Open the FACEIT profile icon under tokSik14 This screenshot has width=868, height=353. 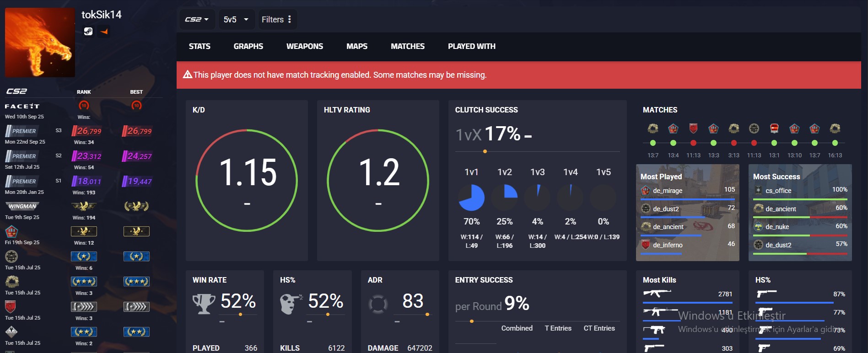(x=104, y=31)
